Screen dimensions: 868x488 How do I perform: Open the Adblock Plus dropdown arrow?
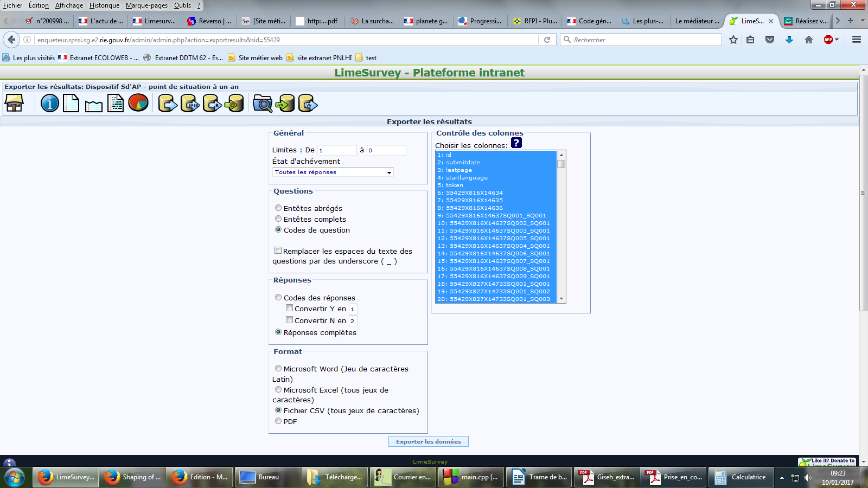837,40
